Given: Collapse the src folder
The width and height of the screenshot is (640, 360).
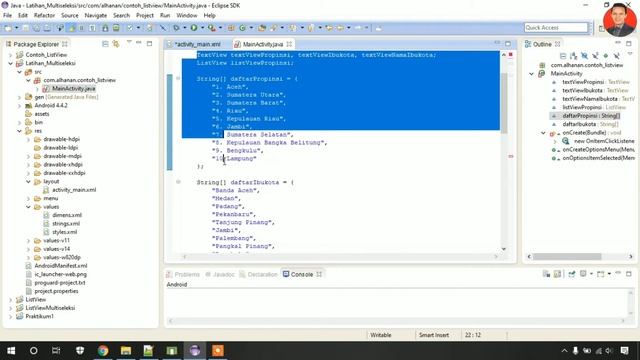Looking at the screenshot, I should [x=20, y=72].
